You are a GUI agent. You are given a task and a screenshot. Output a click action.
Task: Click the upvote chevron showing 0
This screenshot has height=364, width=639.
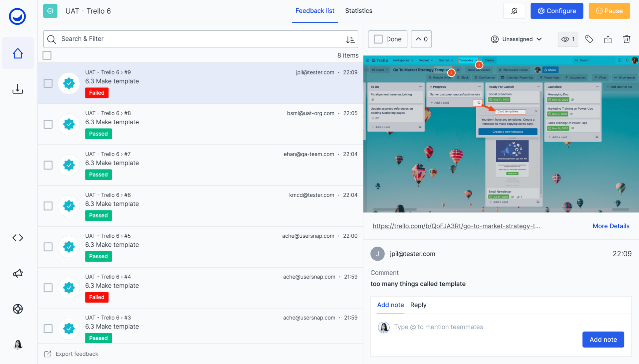tap(421, 39)
